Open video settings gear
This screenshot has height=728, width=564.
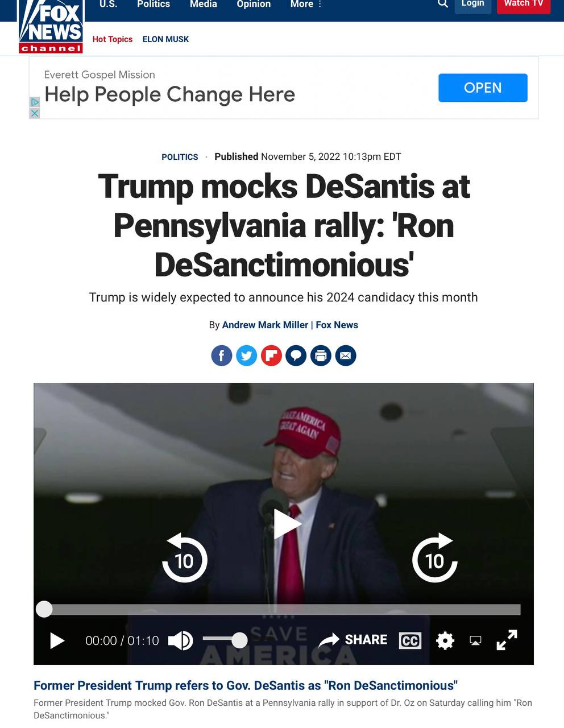pos(445,640)
